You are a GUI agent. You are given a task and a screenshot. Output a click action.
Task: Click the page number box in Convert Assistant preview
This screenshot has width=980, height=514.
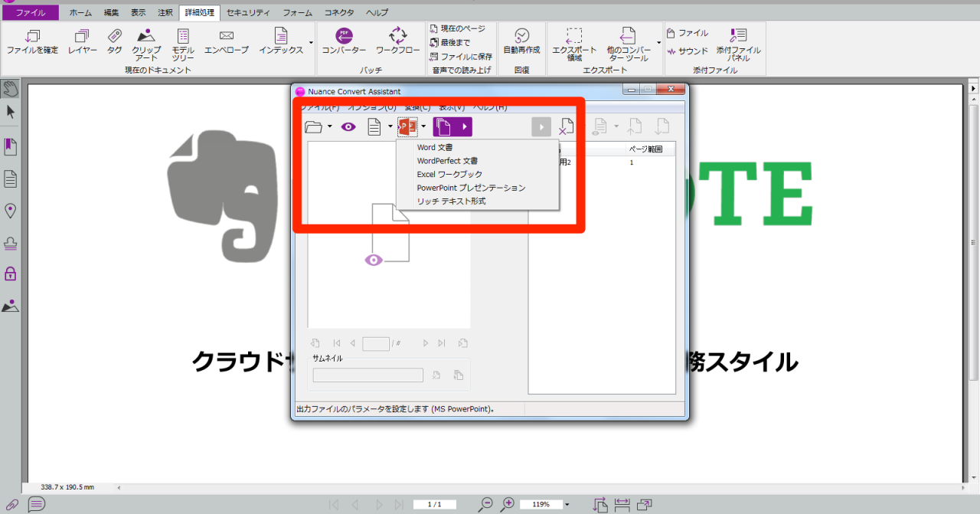point(376,344)
